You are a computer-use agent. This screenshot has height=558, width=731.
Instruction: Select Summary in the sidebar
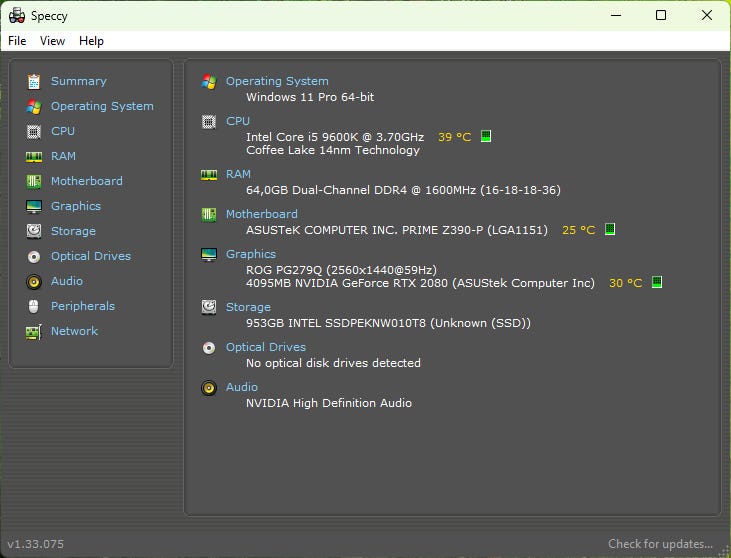point(79,81)
